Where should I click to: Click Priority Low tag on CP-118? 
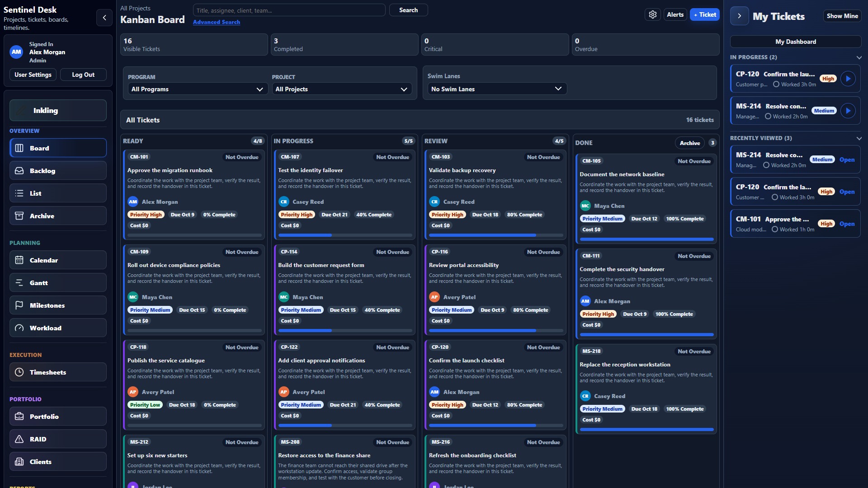coord(145,405)
